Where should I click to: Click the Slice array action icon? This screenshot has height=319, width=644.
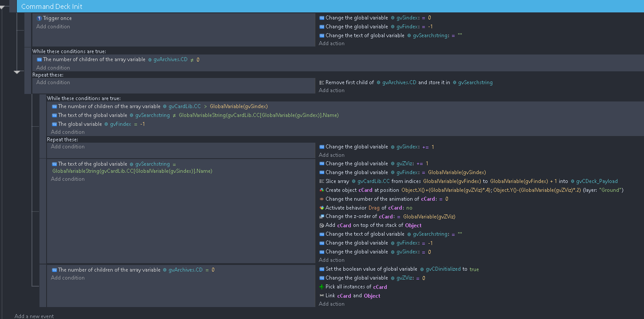tap(322, 181)
